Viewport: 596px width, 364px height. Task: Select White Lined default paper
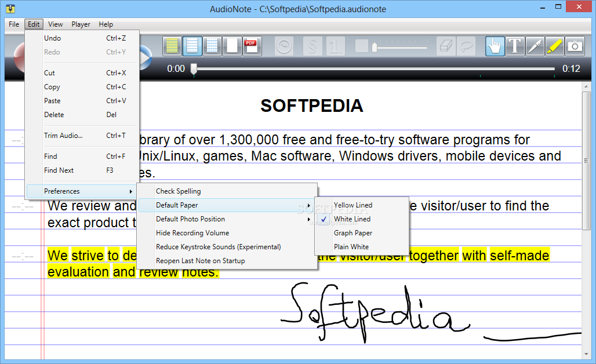tap(362, 219)
